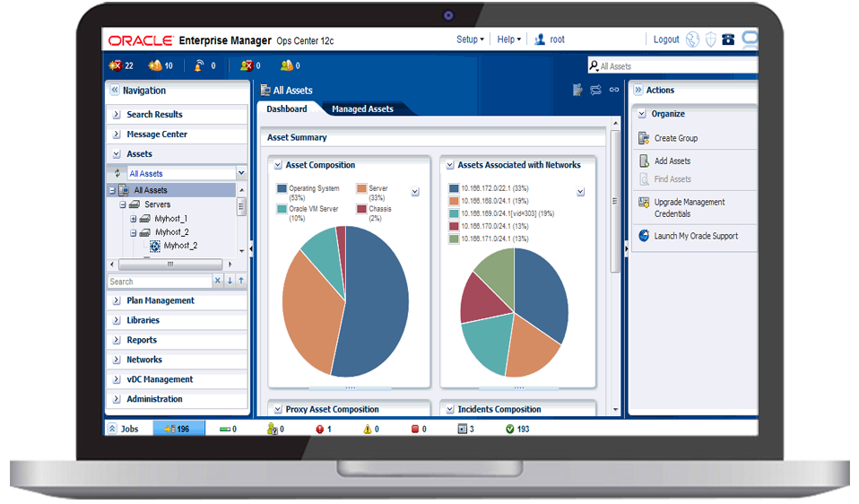Click the search up arrow icon

pos(241,281)
